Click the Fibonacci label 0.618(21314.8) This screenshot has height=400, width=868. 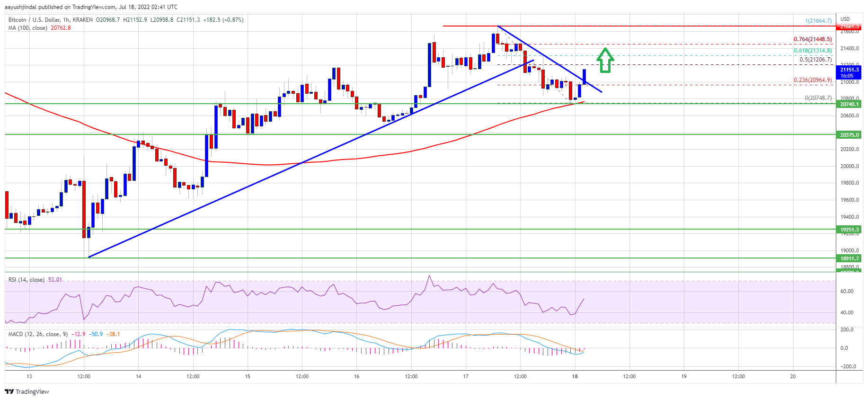coord(813,51)
